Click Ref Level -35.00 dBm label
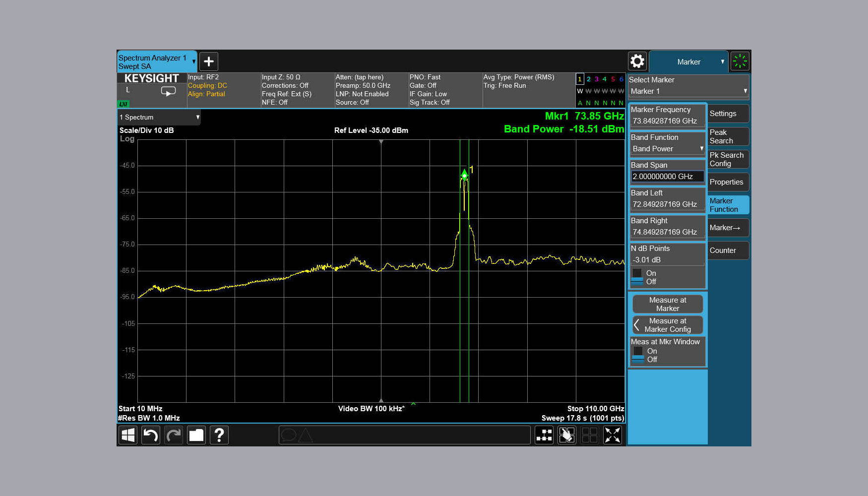The image size is (868, 496). [371, 130]
